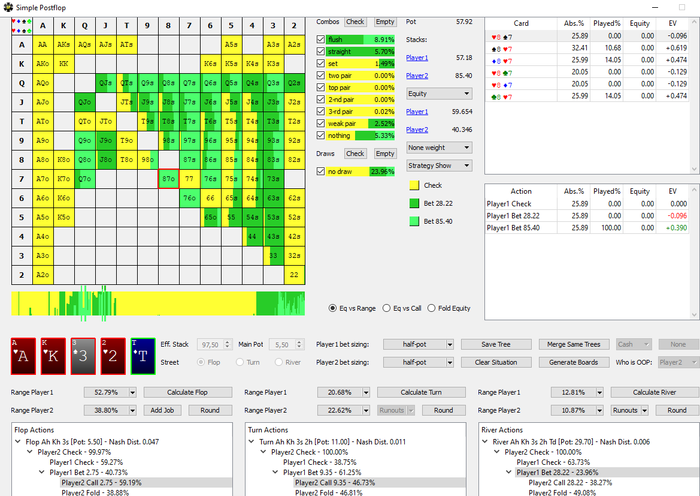700x496 pixels.
Task: Click the Player2 stack link
Action: [417, 75]
